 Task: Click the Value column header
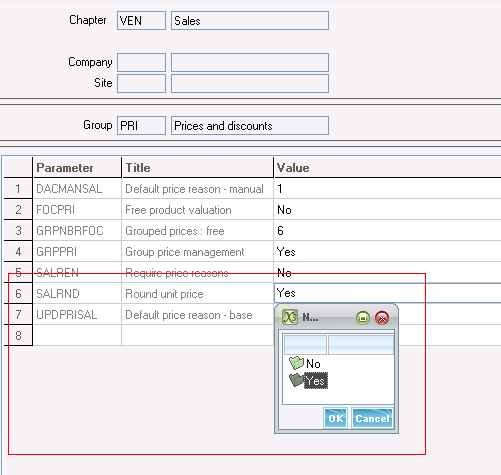point(387,168)
